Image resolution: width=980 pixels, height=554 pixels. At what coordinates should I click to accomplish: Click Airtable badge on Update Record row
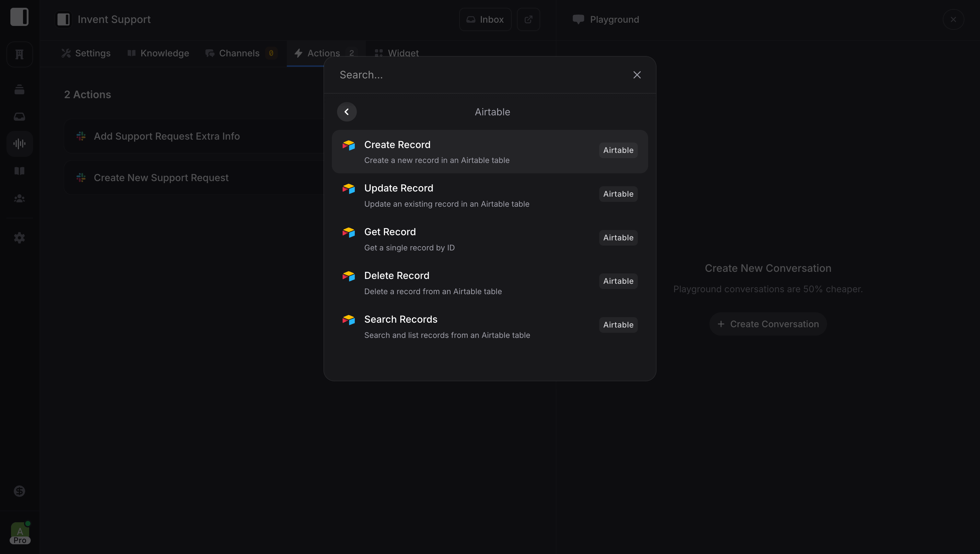click(x=618, y=194)
